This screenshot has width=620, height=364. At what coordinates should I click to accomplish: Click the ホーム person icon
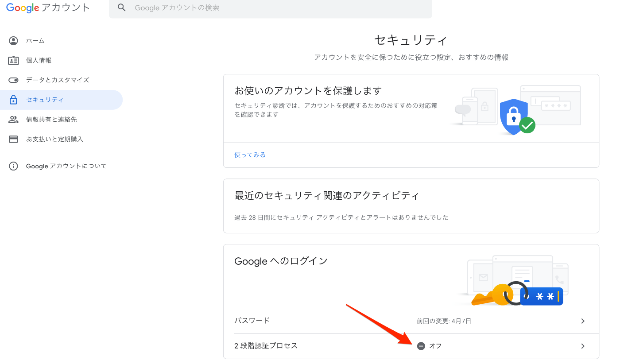point(14,41)
